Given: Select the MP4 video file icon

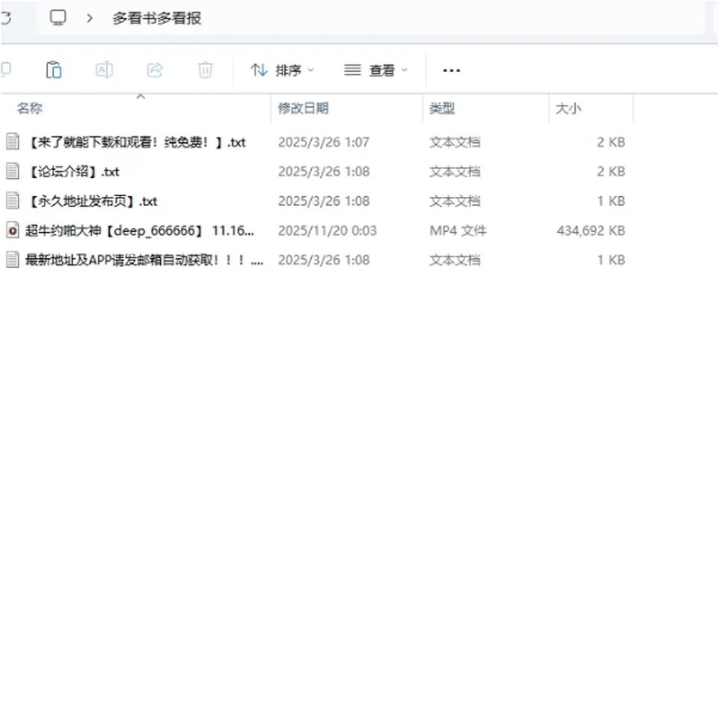Looking at the screenshot, I should [x=13, y=230].
